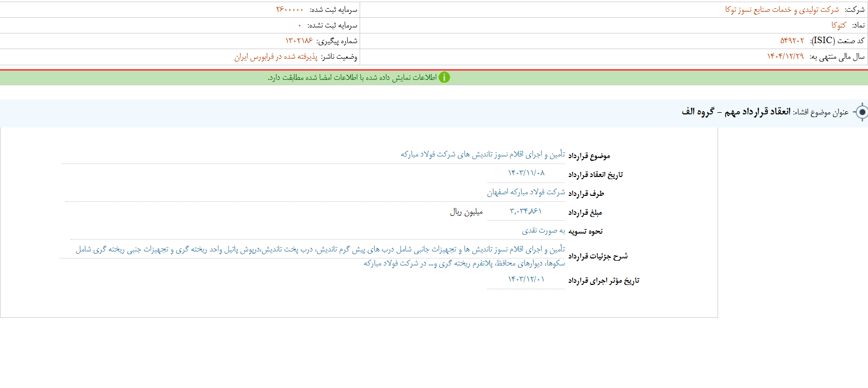Click unit label میلیون ریال
The image size is (868, 388).
point(466,212)
